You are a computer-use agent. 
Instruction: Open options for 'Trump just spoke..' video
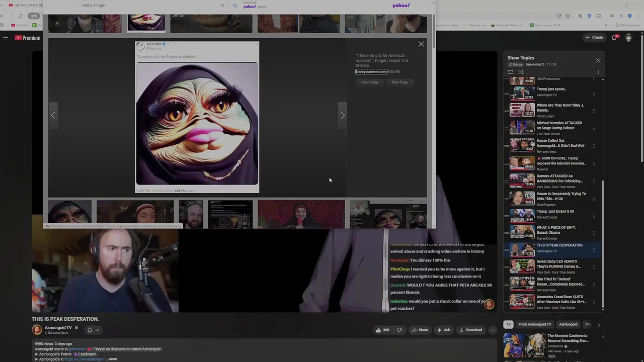pos(594,94)
